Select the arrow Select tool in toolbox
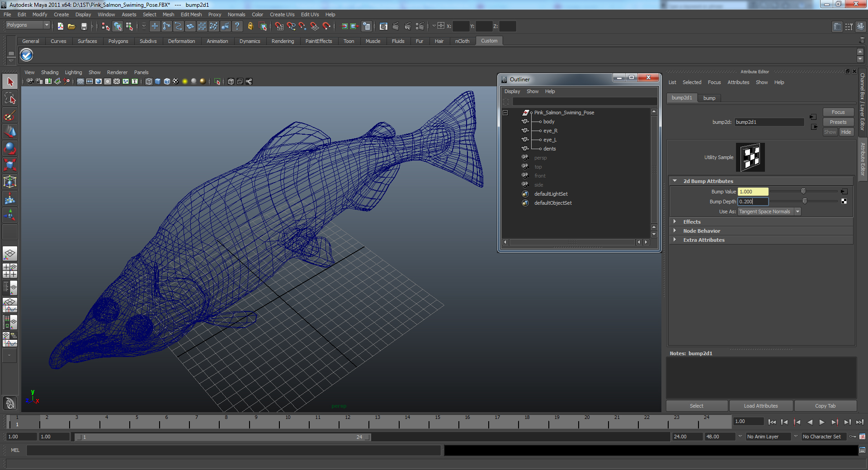 (x=10, y=82)
